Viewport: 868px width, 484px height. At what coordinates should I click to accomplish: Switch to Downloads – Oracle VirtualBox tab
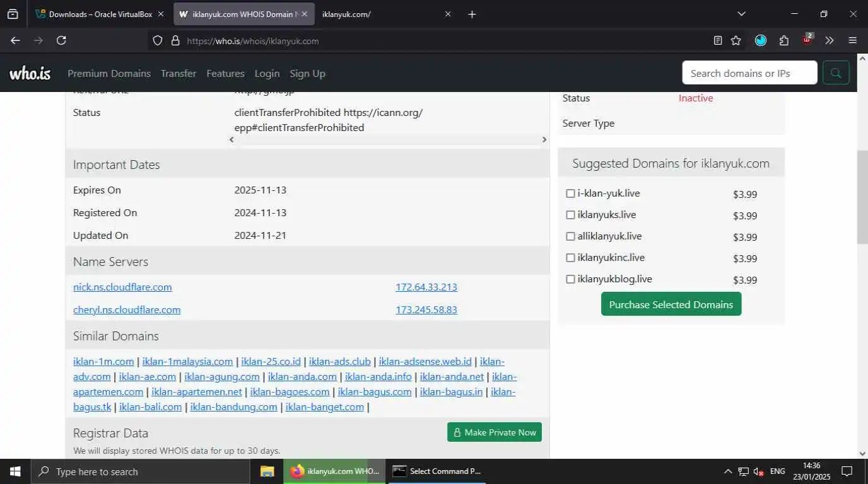point(100,14)
